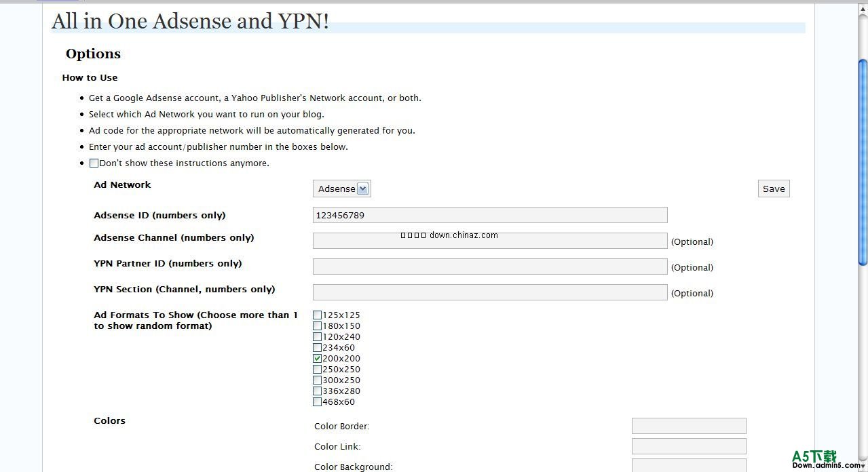Click the "Color Link:" label

point(337,447)
